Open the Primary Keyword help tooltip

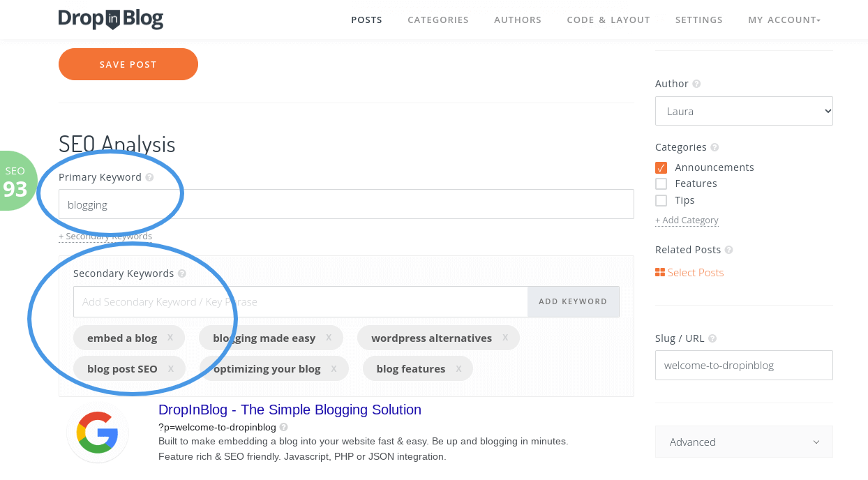(150, 177)
